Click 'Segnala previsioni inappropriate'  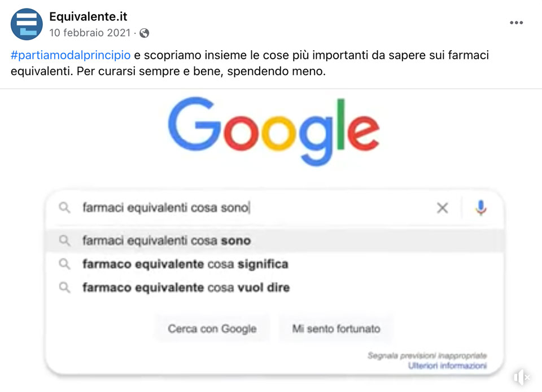tap(427, 356)
